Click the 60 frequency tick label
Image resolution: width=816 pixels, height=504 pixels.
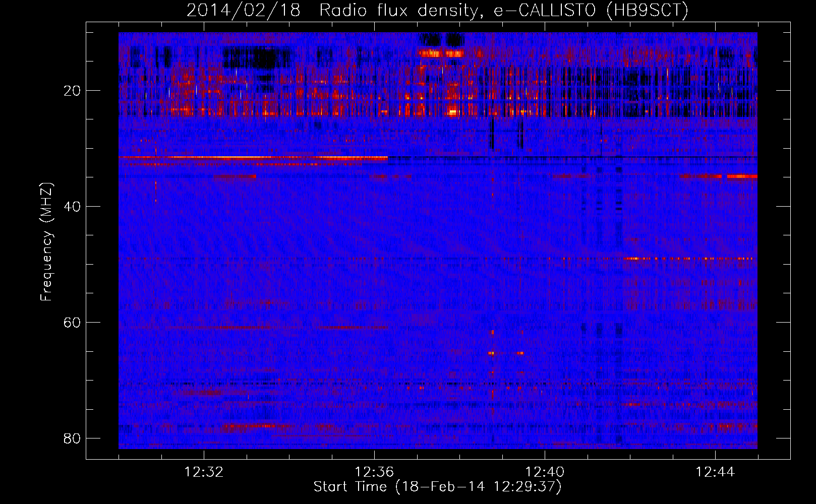[72, 323]
